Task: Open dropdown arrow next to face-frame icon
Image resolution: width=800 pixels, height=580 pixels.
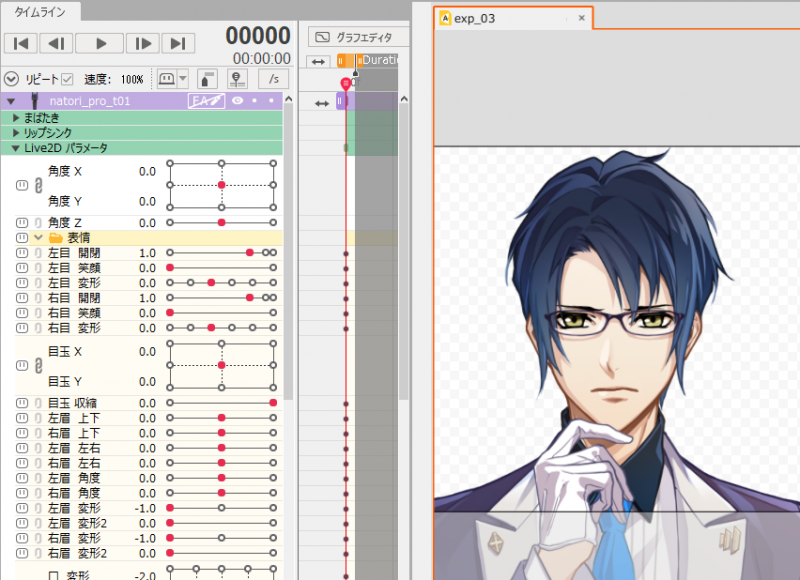Action: click(x=183, y=79)
